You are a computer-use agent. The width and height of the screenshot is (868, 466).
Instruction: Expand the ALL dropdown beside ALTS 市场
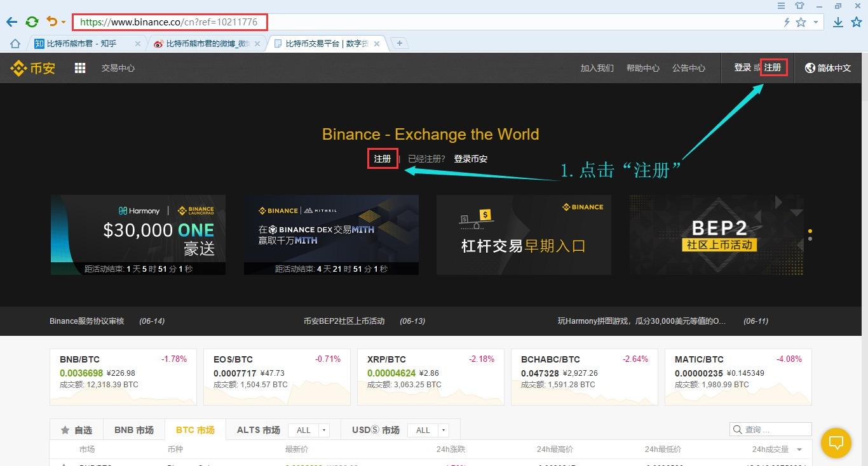click(309, 430)
